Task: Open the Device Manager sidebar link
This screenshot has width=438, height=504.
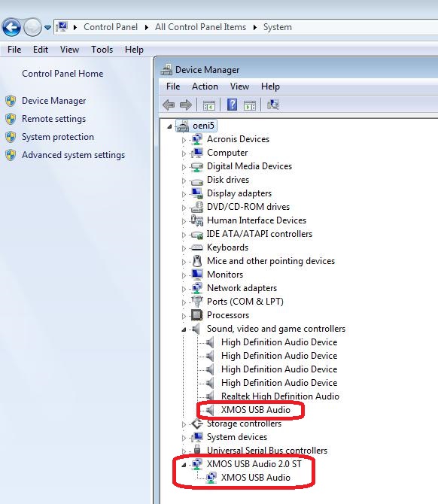Action: (x=53, y=101)
